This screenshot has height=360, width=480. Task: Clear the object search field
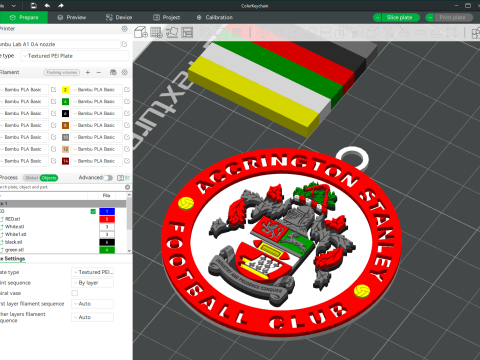127,187
